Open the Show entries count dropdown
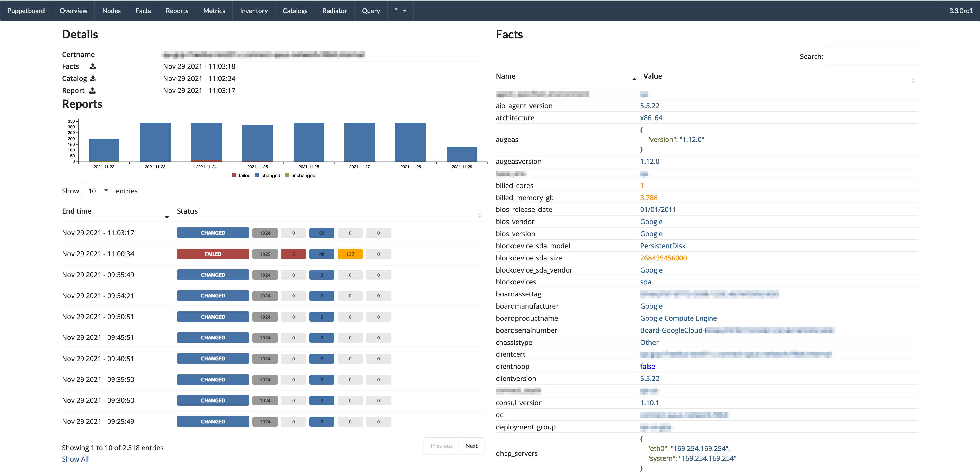 98,191
